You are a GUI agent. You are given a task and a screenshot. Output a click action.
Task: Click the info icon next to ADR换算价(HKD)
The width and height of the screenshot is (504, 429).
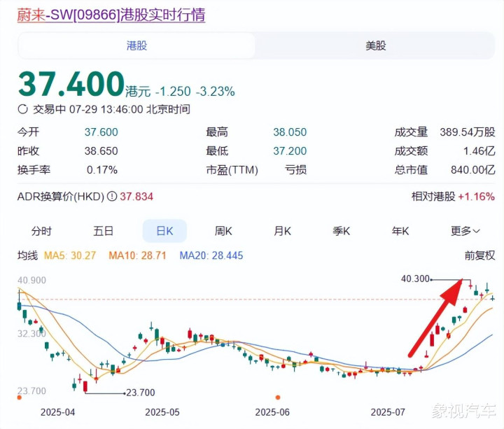tap(111, 196)
